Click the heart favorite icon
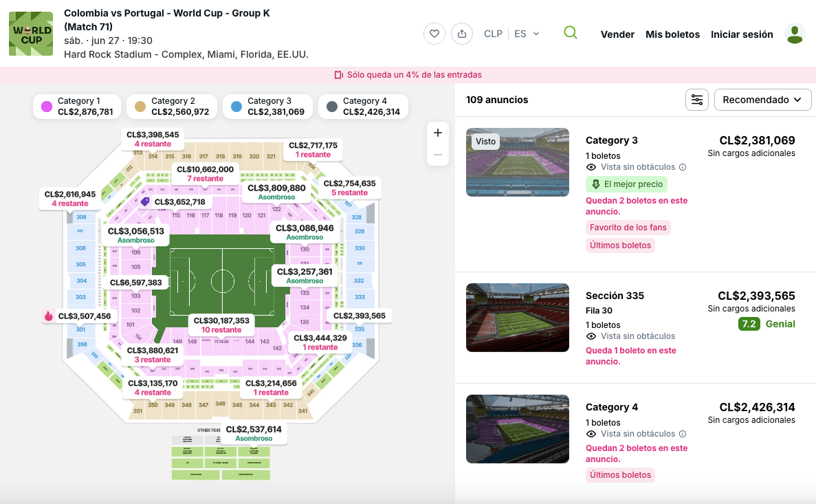This screenshot has width=816, height=504. point(434,34)
